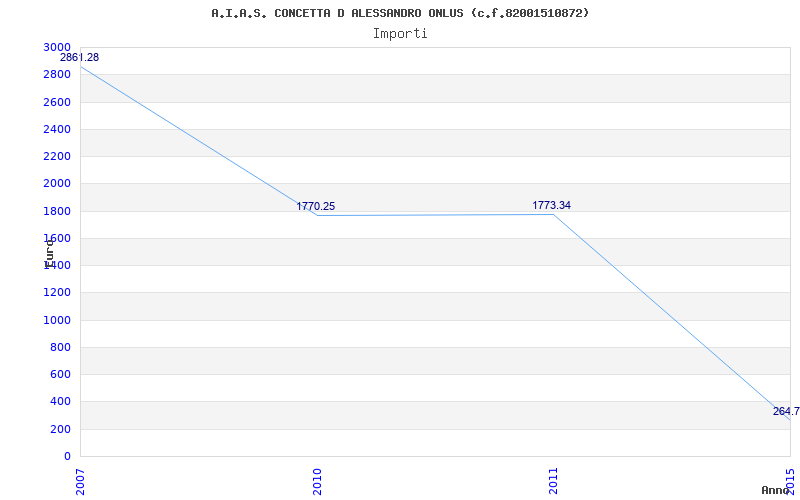Click the 800 y-axis tick label
The height and width of the screenshot is (500, 800).
click(x=61, y=347)
